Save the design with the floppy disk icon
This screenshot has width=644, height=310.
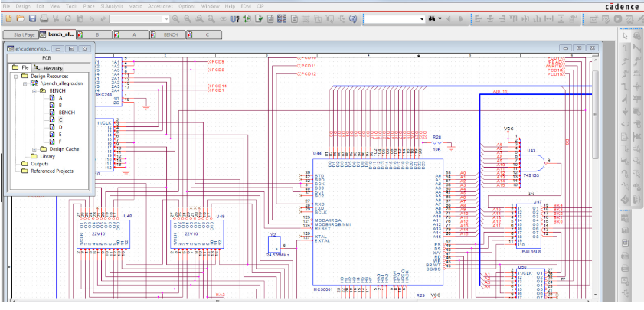pos(32,19)
